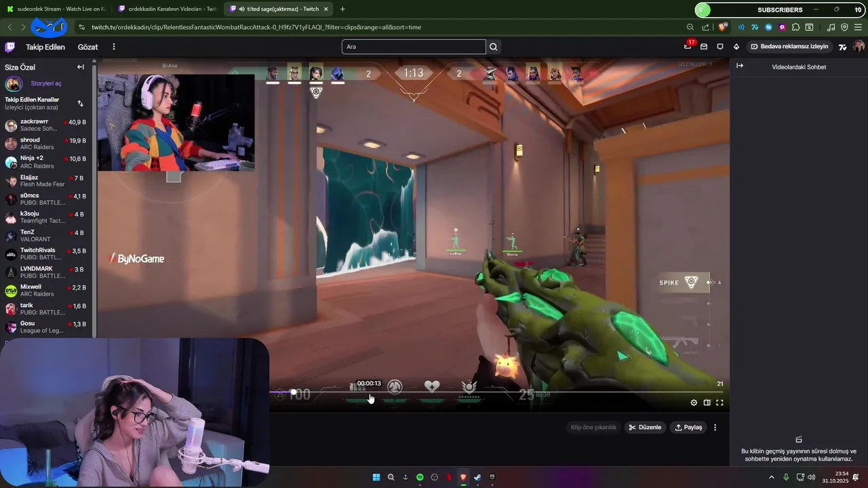The height and width of the screenshot is (488, 868).
Task: Open TwitchRivals channel in sidebar
Action: point(46,253)
